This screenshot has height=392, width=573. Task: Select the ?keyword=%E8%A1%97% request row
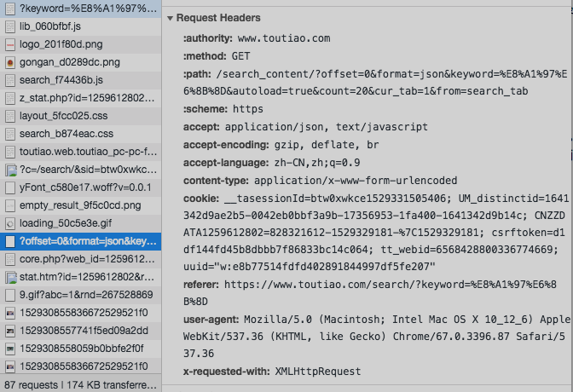coord(80,9)
